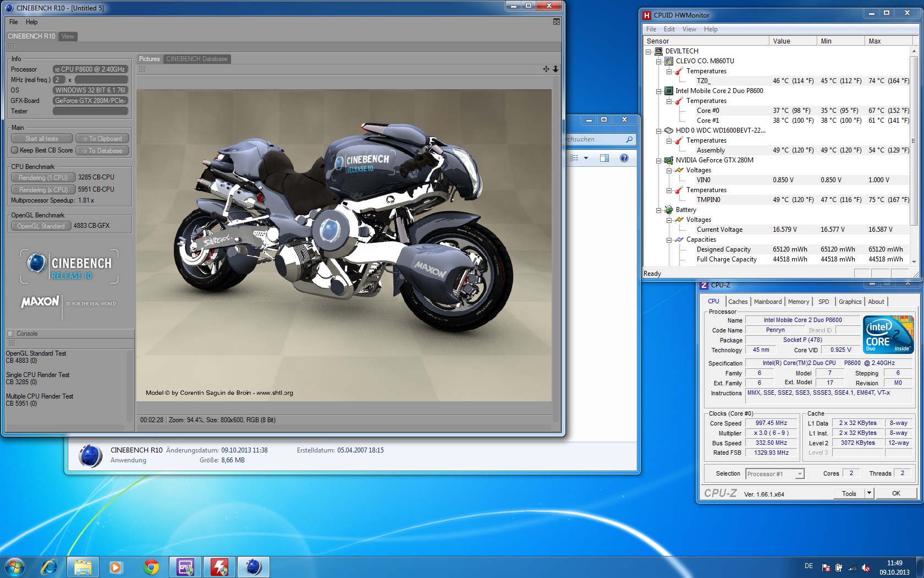Switch to CINEBENCH Database tab
924x578 pixels.
[196, 59]
